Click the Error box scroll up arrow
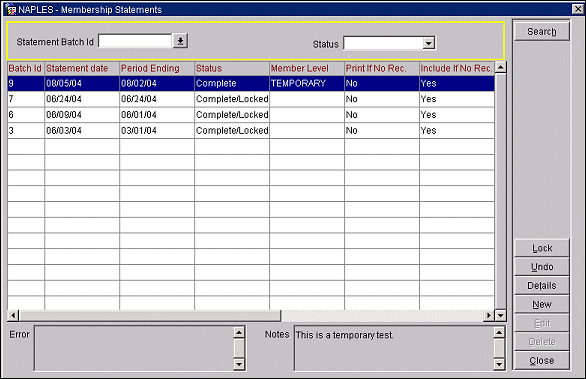Image resolution: width=586 pixels, height=379 pixels. tap(239, 332)
